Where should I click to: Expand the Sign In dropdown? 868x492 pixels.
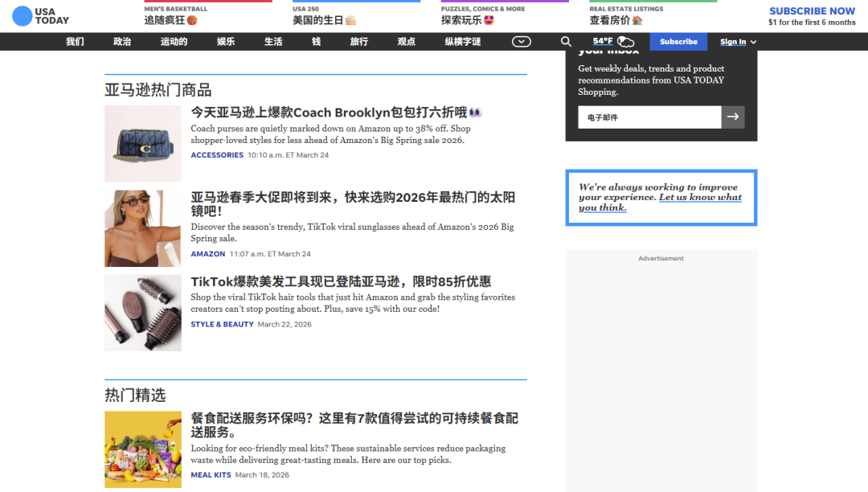point(738,42)
